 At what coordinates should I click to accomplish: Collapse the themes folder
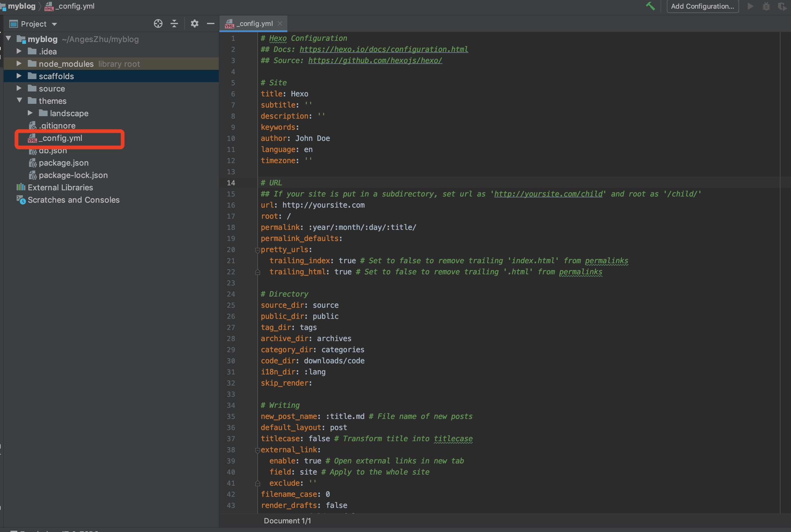[19, 100]
